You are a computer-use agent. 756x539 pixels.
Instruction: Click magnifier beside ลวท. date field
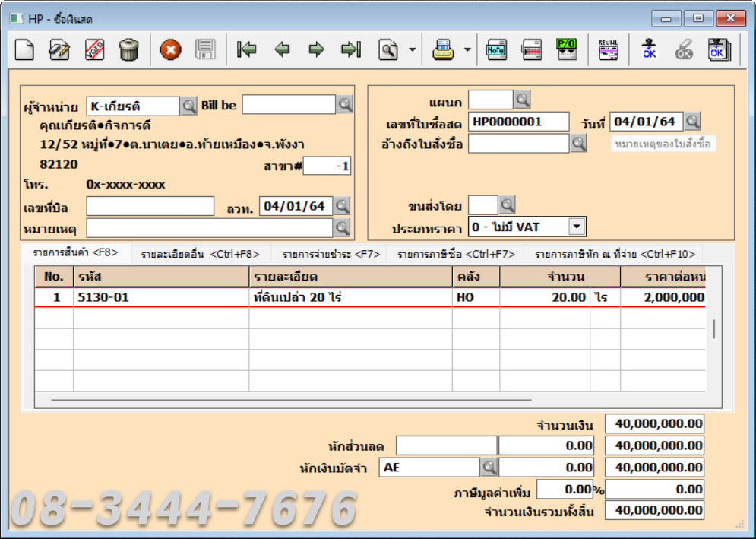pyautogui.click(x=342, y=206)
